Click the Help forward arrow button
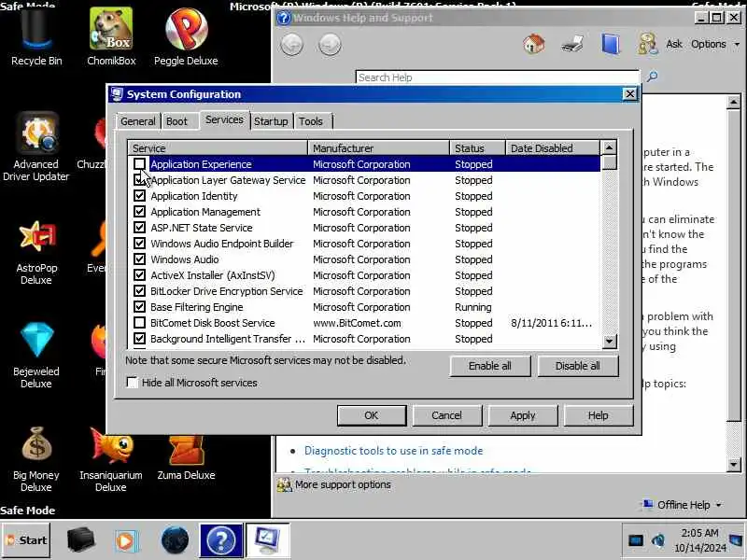 tap(330, 45)
